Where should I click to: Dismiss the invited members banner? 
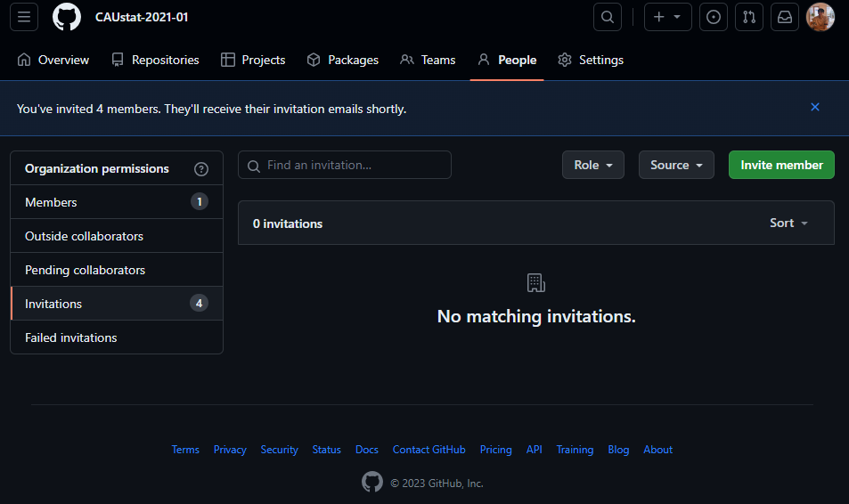click(815, 107)
